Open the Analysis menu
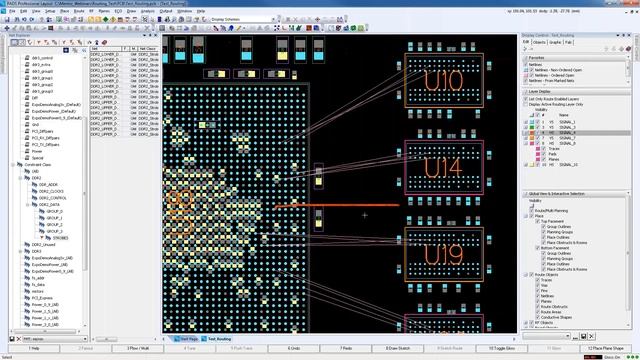The image size is (640, 360). pos(147,11)
